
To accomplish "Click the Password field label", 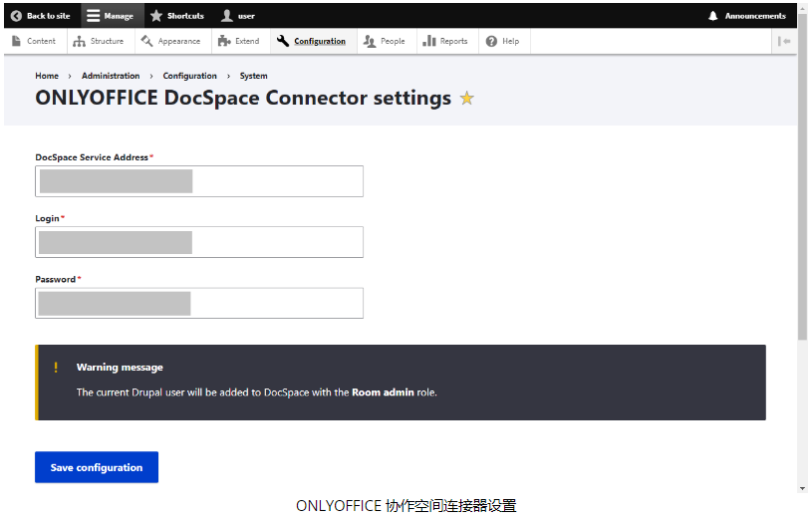I will [56, 279].
